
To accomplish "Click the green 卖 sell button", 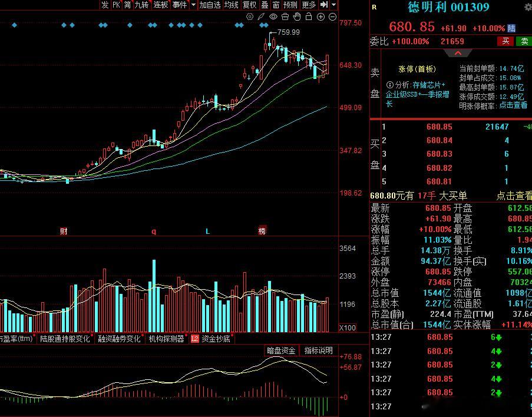I will click(524, 41).
